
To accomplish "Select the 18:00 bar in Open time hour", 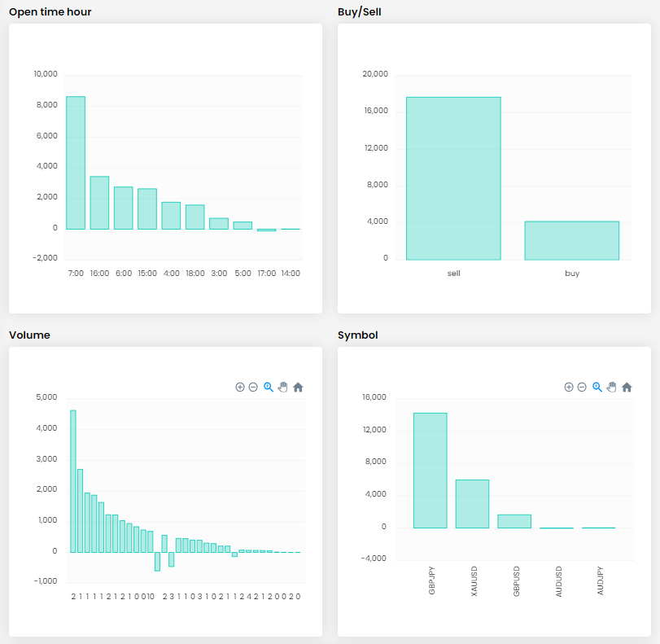I will click(195, 217).
